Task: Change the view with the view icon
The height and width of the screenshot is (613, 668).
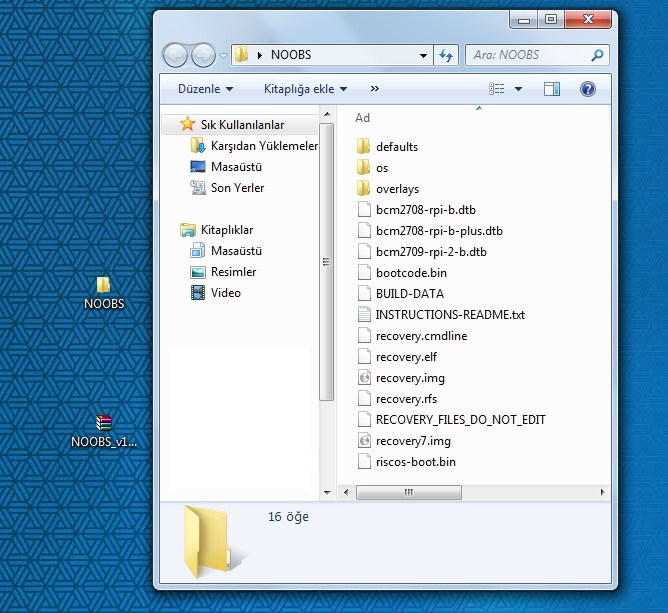Action: point(497,89)
